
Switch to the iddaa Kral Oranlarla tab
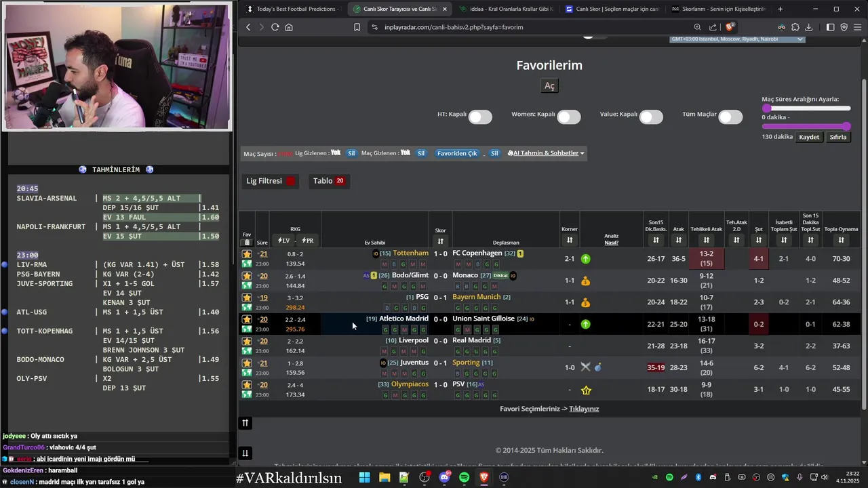(505, 9)
